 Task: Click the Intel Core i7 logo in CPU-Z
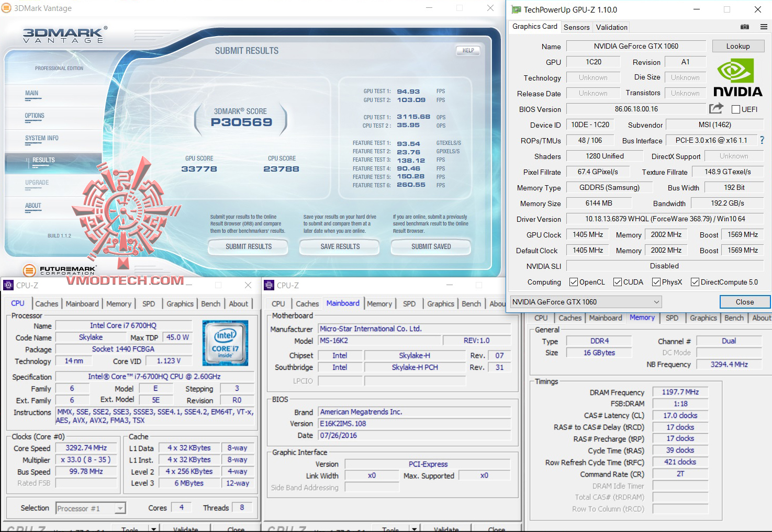(x=225, y=343)
